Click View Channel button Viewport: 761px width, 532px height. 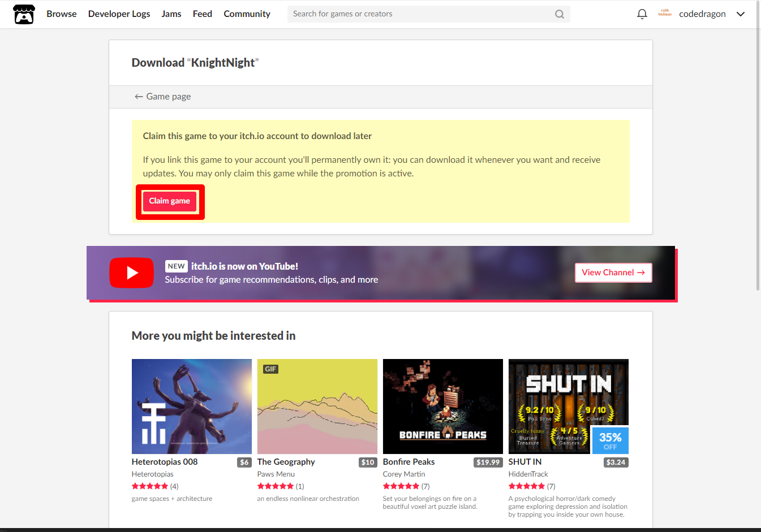pos(613,273)
